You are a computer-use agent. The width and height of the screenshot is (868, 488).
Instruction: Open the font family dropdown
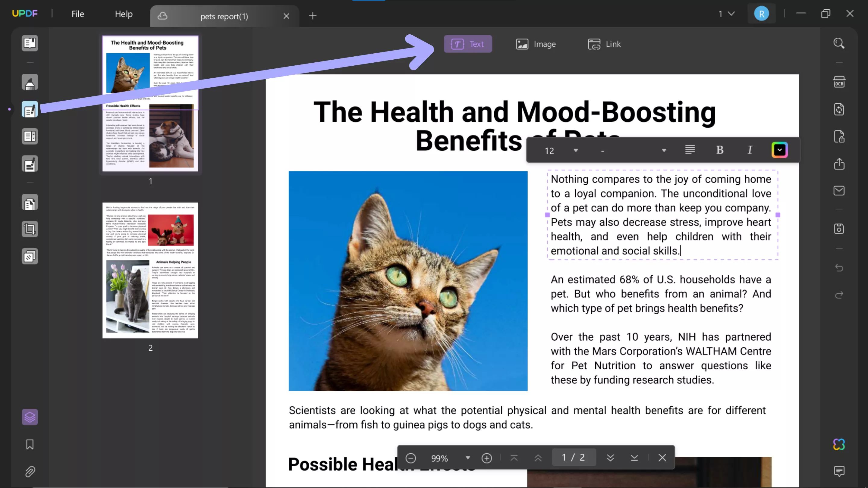pyautogui.click(x=663, y=151)
